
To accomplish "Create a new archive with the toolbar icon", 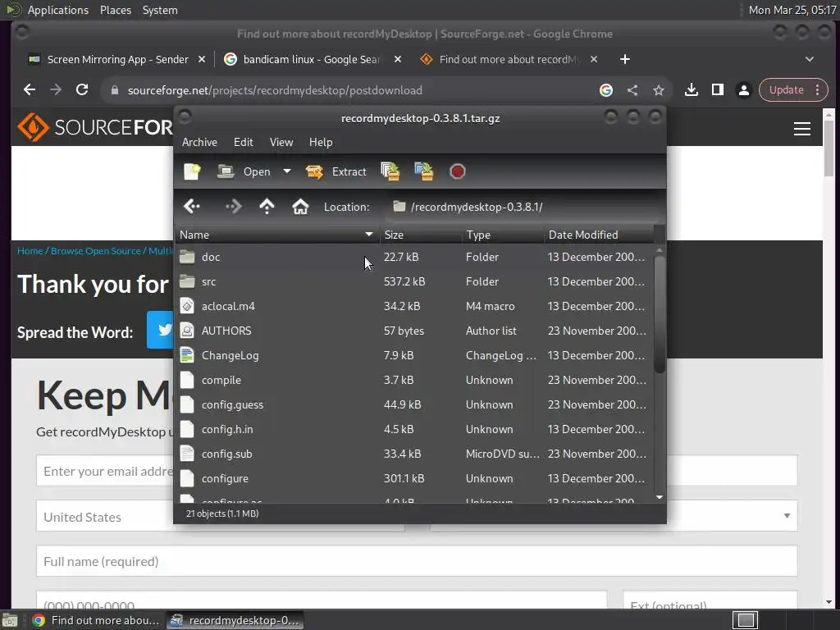I will pyautogui.click(x=192, y=171).
